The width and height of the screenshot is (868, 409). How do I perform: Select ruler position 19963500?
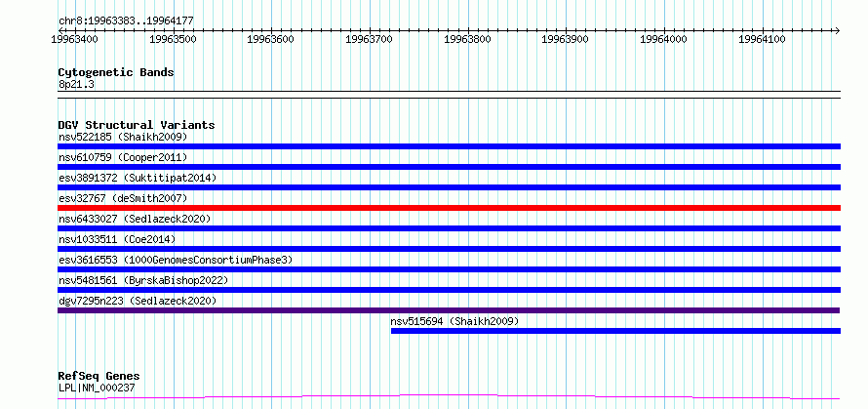174,39
